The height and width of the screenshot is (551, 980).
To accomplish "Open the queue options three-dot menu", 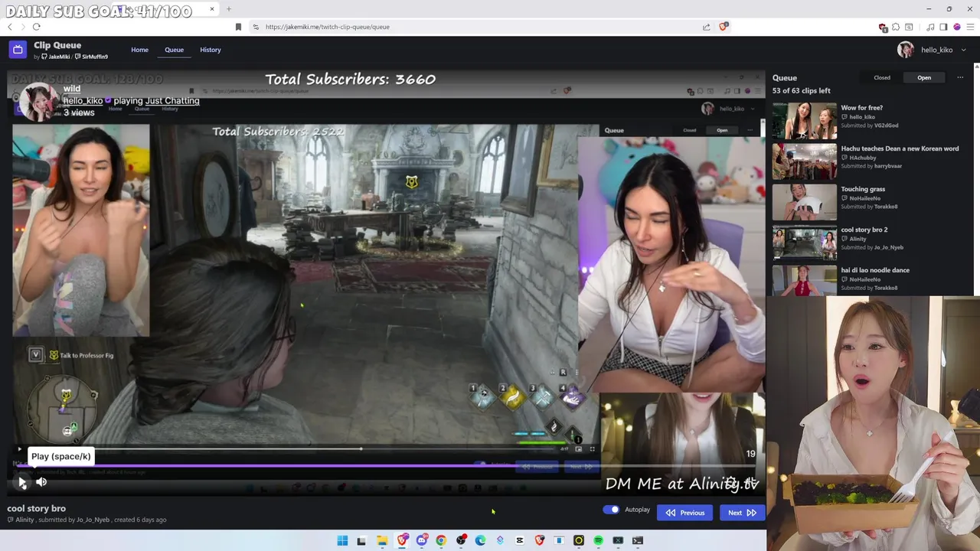I will (x=960, y=77).
